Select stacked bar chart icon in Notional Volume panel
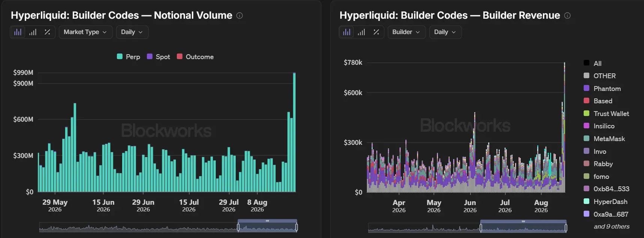The height and width of the screenshot is (238, 644). click(33, 32)
